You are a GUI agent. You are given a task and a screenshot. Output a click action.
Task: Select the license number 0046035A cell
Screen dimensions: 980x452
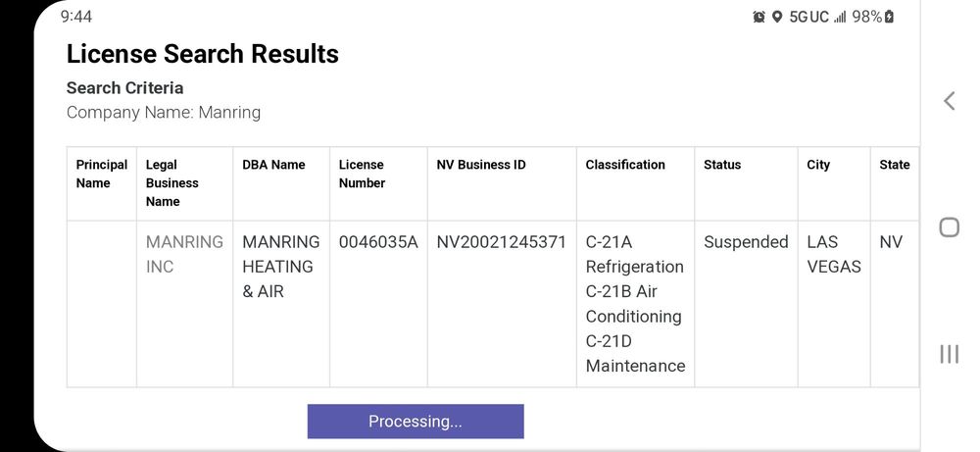(378, 242)
